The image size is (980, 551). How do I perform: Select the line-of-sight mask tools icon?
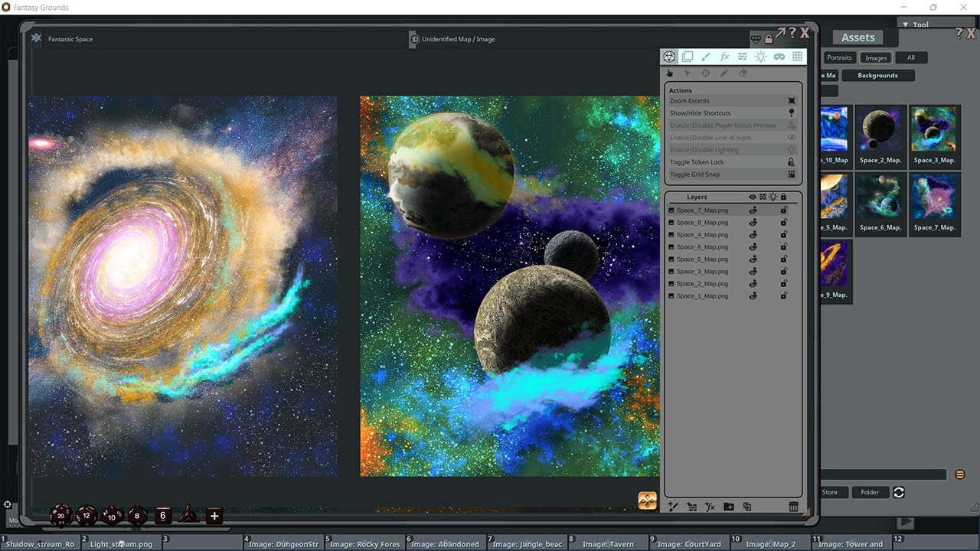(779, 56)
